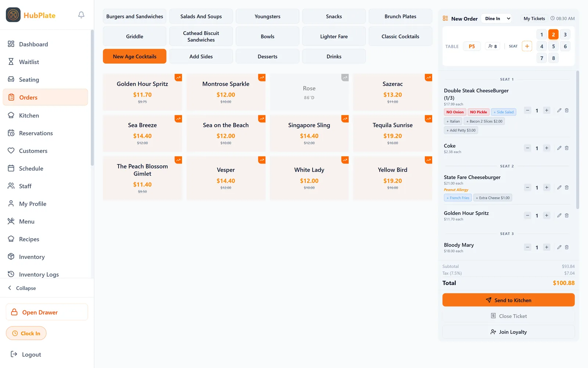588x368 pixels.
Task: Open the cash drawer
Action: pos(47,312)
